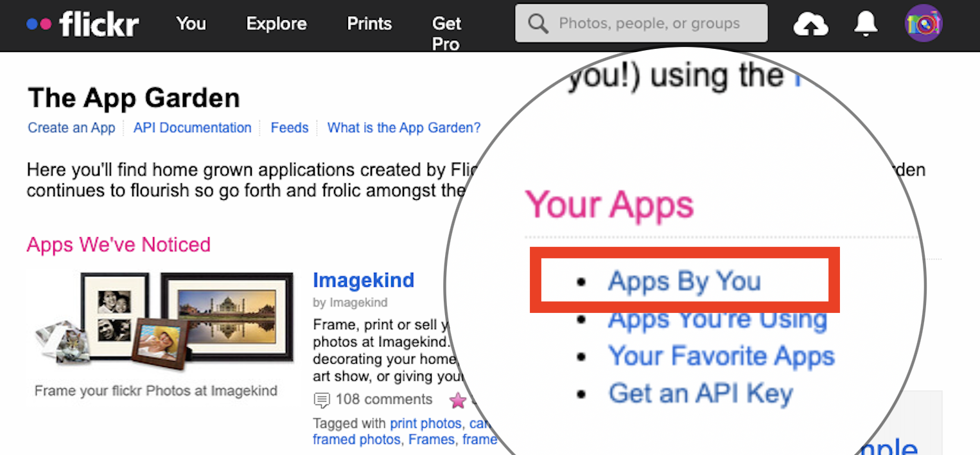
Task: Open the You menu
Action: (x=191, y=24)
